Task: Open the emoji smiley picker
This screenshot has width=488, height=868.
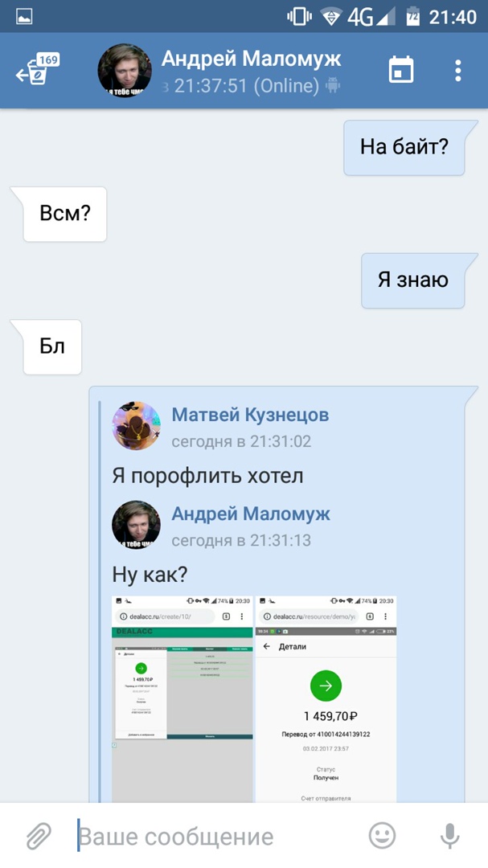Action: [x=382, y=835]
